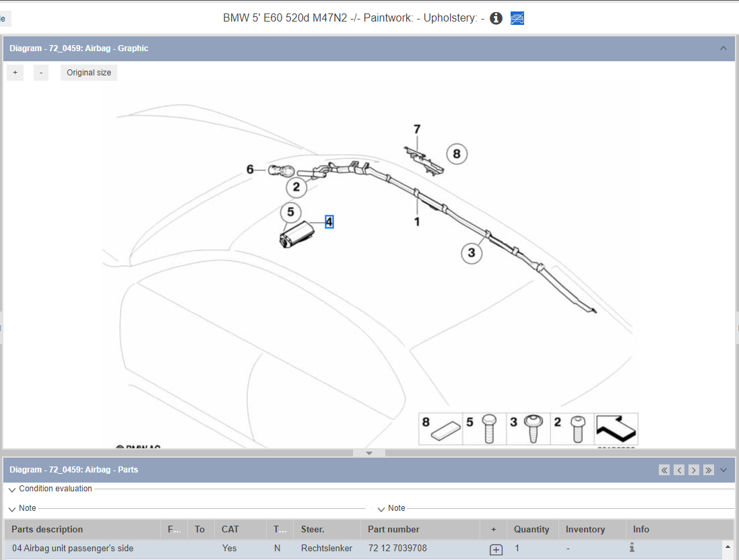Zoom out the diagram with minus button
The image size is (739, 560).
click(41, 73)
